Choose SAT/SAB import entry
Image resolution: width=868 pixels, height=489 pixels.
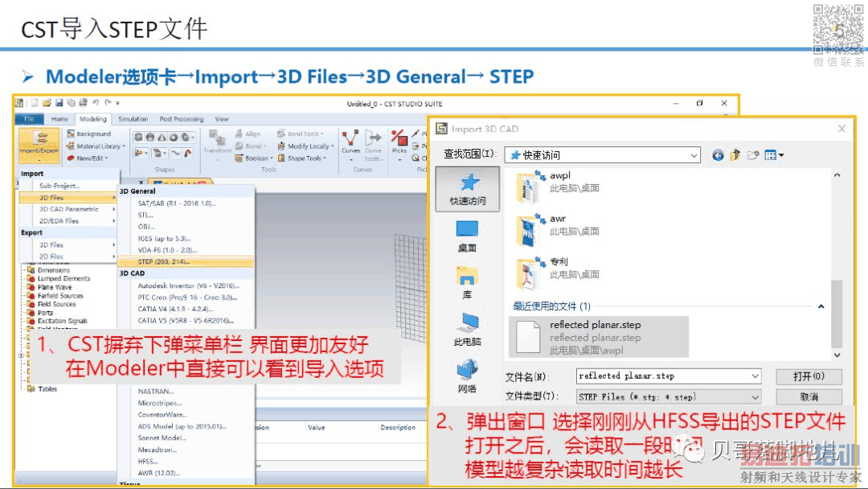(x=177, y=203)
